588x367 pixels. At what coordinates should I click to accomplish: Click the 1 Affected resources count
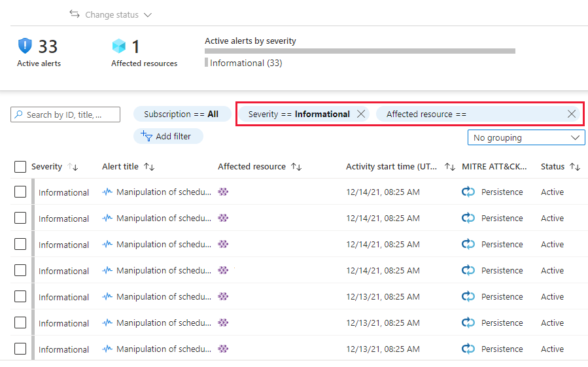[x=136, y=47]
